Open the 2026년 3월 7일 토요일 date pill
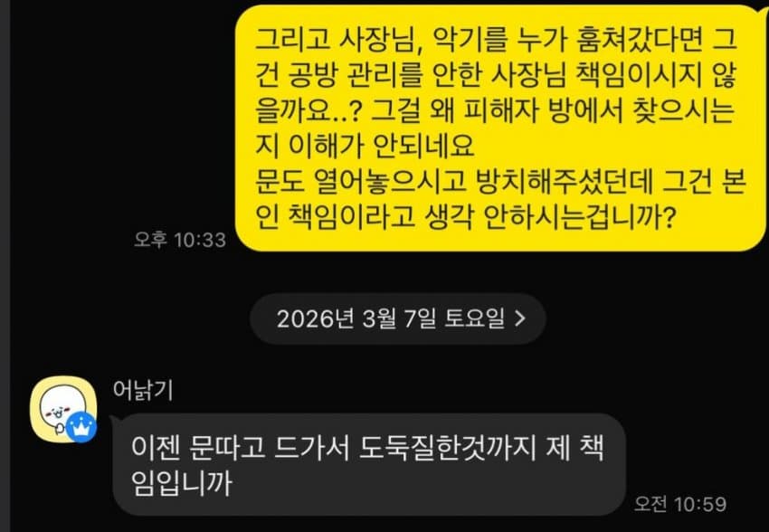This screenshot has width=769, height=532. point(398,318)
